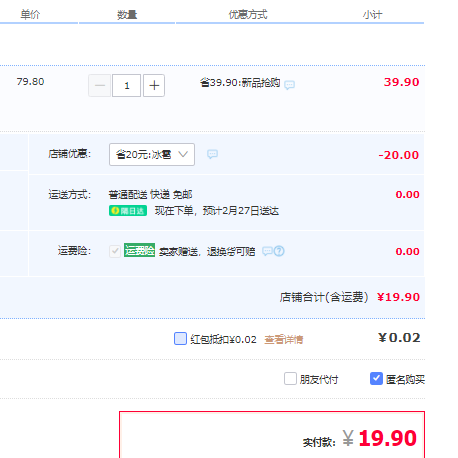Click the quantity input field
The image size is (458, 458).
click(x=126, y=86)
